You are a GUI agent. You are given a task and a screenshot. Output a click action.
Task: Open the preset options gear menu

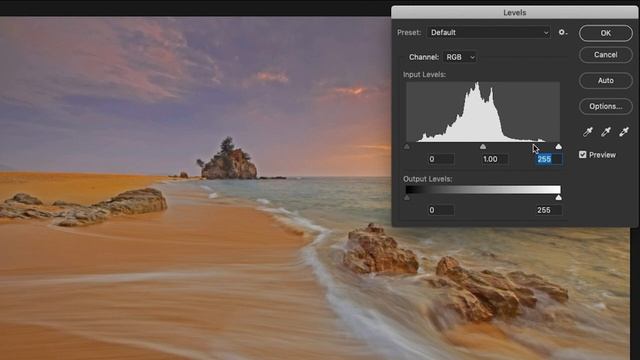point(563,32)
